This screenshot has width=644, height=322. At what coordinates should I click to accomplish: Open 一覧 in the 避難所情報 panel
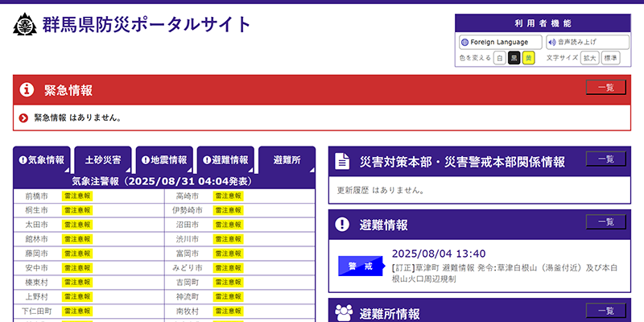(x=606, y=311)
